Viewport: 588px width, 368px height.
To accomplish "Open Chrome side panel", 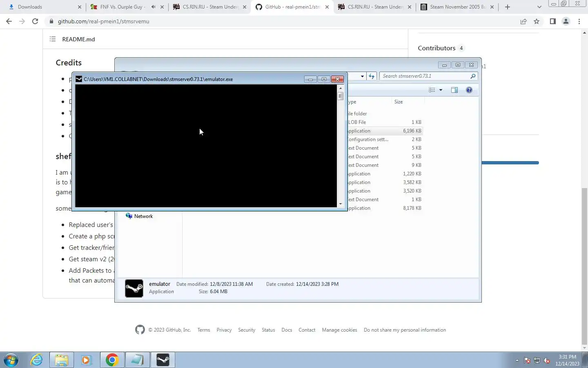I will [x=552, y=21].
